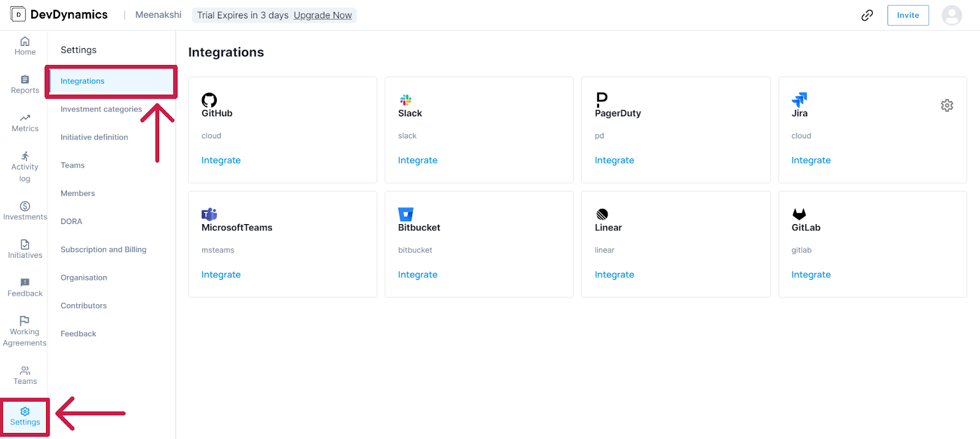Click Integrate on the Bitbucket card
Image resolution: width=980 pixels, height=439 pixels.
(418, 275)
